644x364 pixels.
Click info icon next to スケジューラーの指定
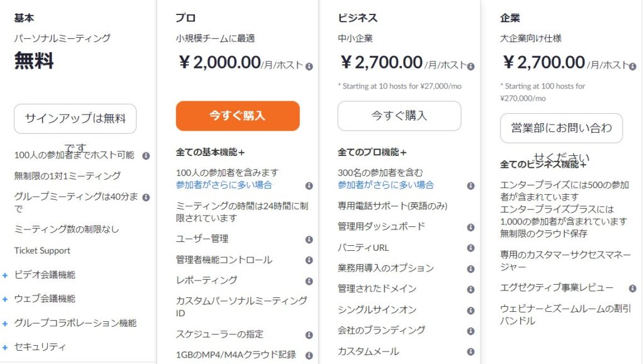(309, 335)
